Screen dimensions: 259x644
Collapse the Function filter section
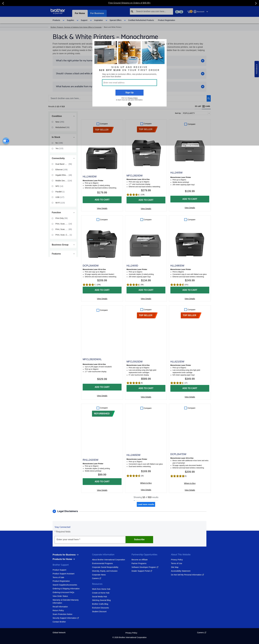[x=74, y=213]
